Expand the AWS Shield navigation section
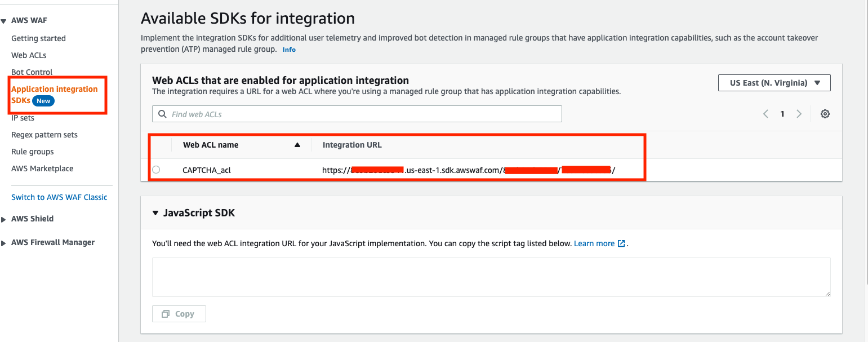This screenshot has width=868, height=342. tap(4, 219)
